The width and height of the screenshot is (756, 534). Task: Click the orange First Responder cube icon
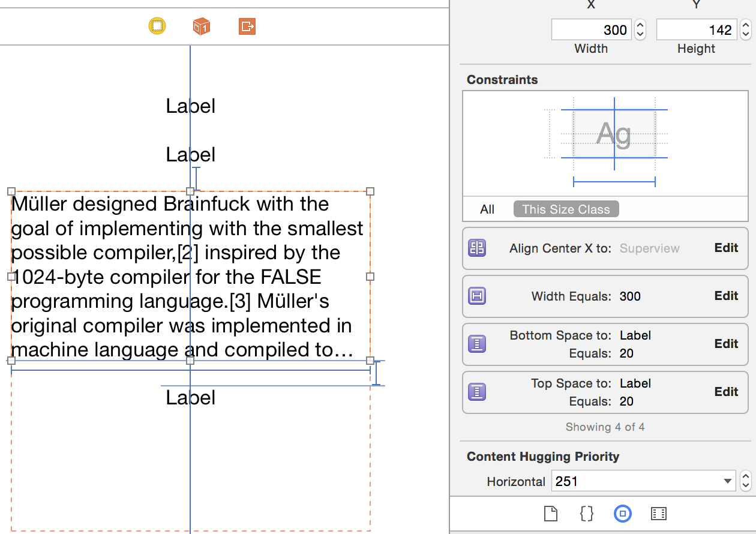201,26
